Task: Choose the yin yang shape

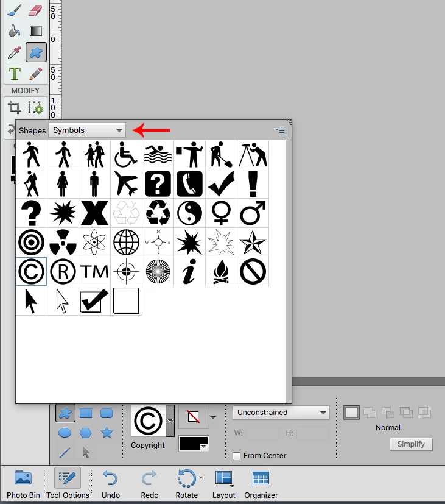Action: click(x=189, y=213)
